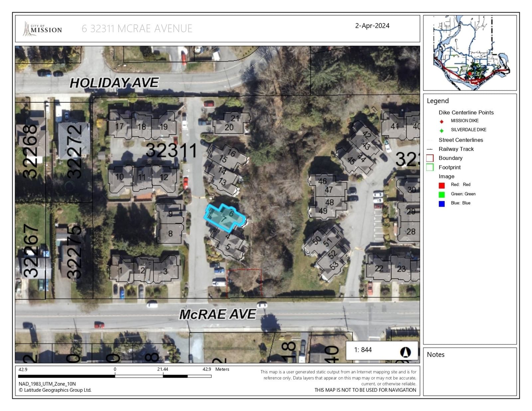Click unit 22 building label

[x=379, y=268]
